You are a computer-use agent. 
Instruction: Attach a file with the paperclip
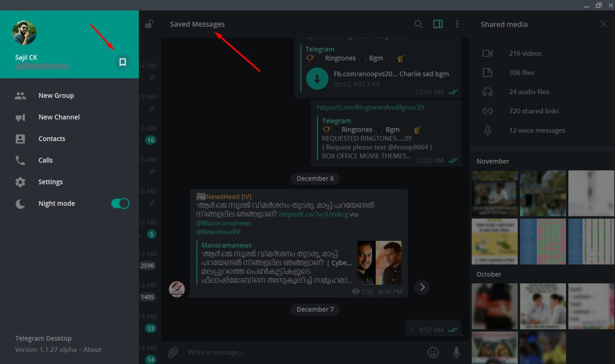point(173,352)
